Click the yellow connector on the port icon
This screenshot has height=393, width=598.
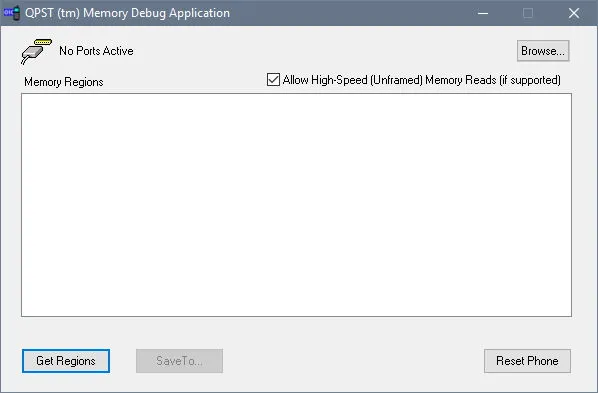43,42
